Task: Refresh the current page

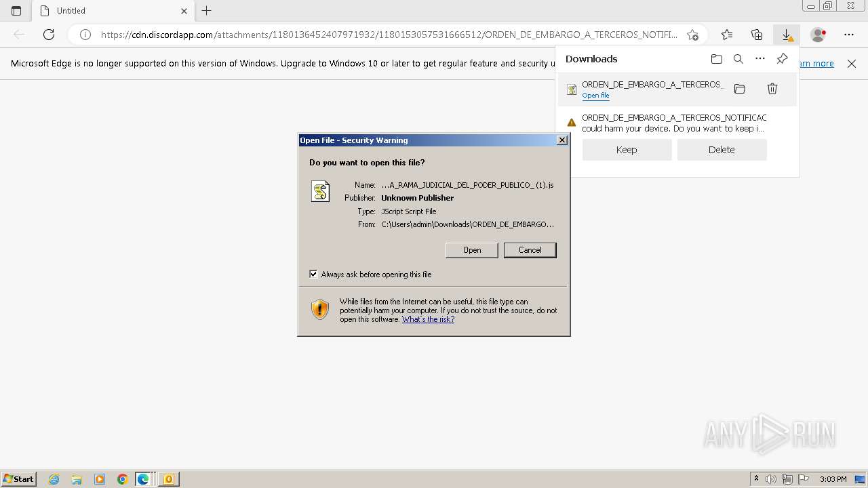Action: (x=49, y=35)
